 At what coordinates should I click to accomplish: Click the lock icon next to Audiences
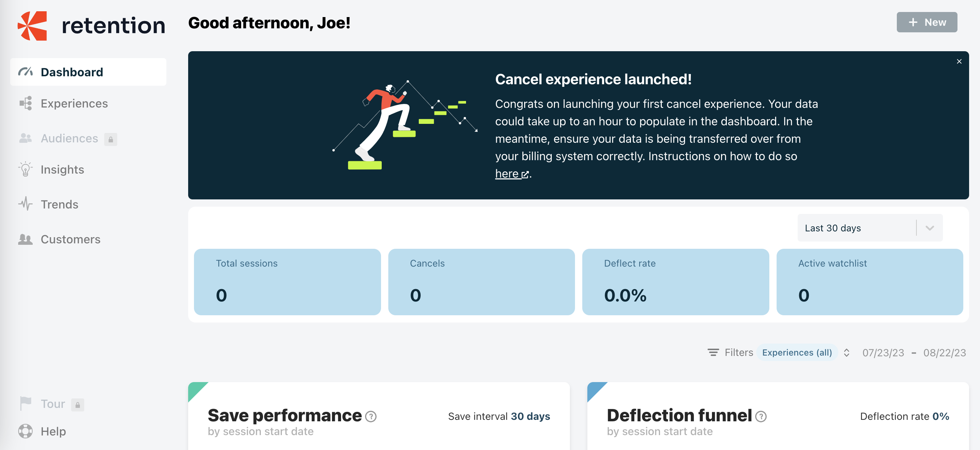pos(111,139)
